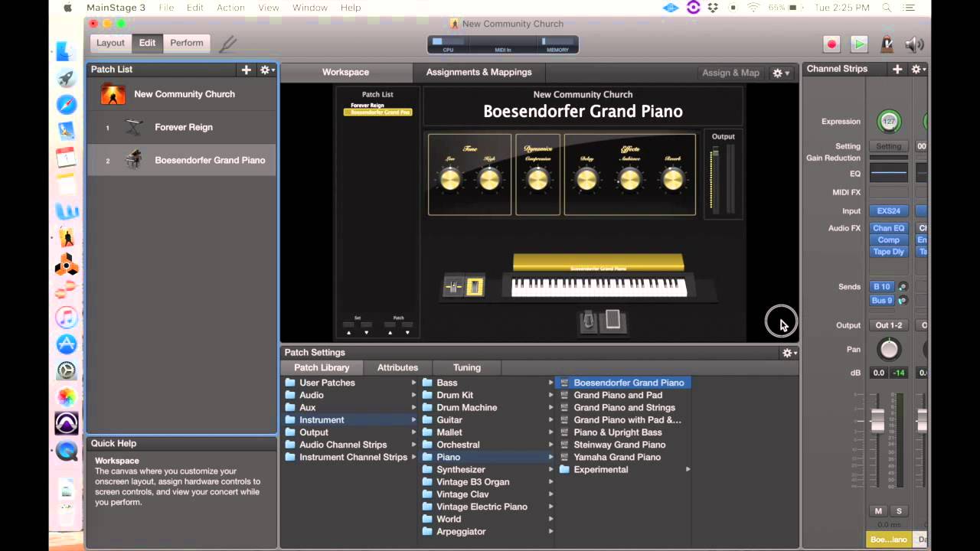Toggle the Tape Dly audio effect slot
980x551 pixels.
[889, 252]
